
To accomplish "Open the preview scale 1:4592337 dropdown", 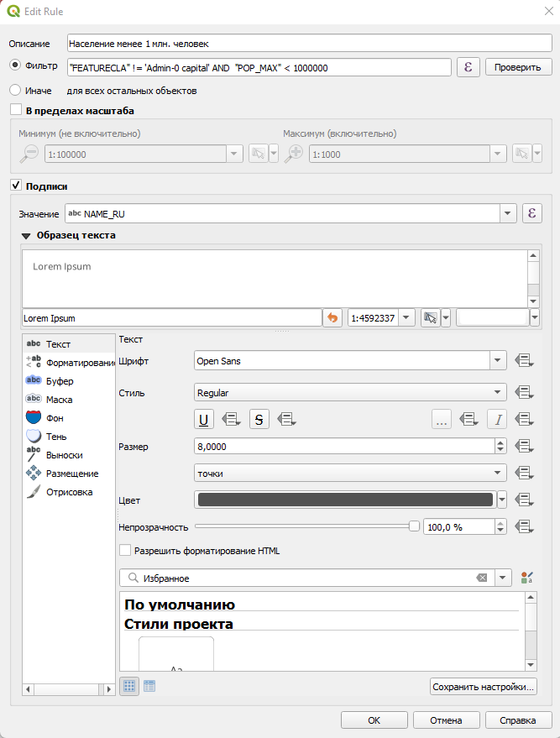I will point(406,317).
